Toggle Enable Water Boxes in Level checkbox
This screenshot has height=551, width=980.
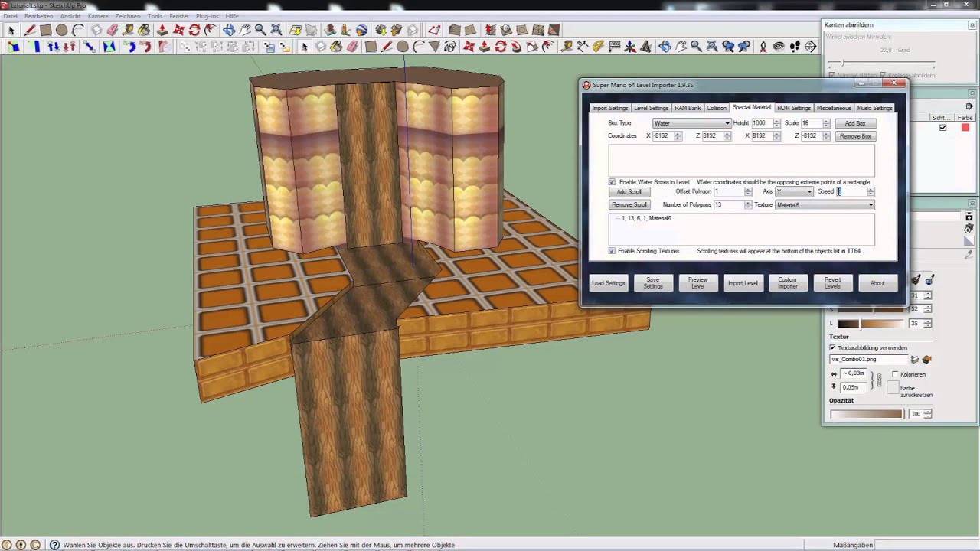pyautogui.click(x=612, y=182)
